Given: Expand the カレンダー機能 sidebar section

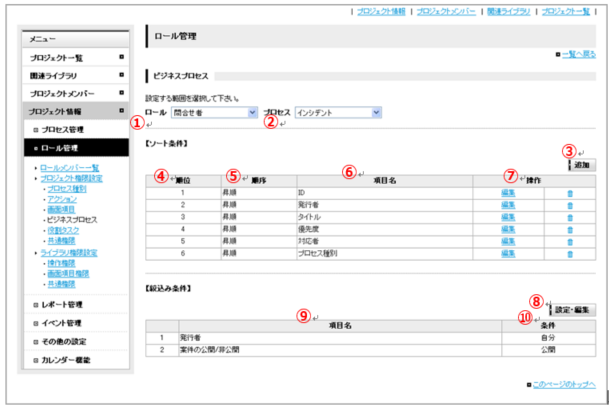Looking at the screenshot, I should 76,360.
